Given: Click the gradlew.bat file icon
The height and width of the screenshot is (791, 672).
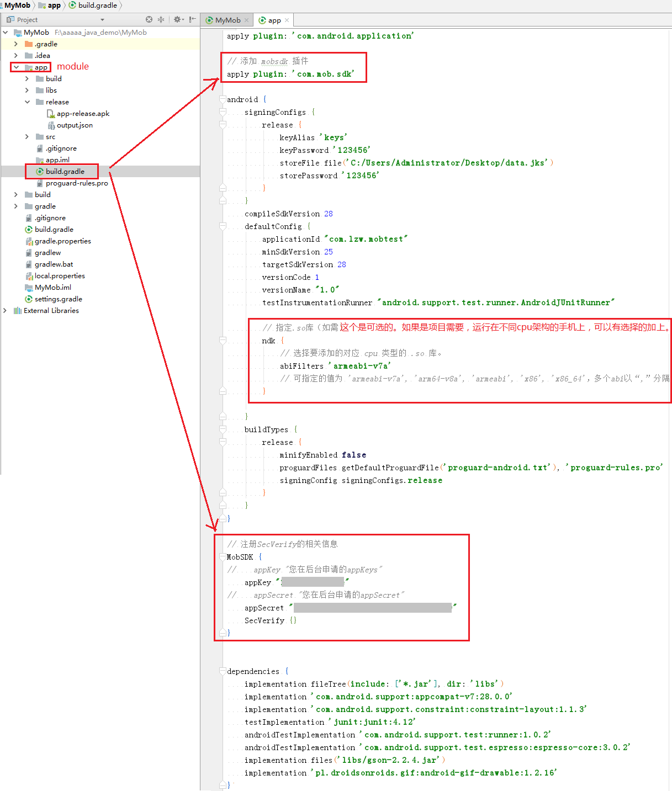Looking at the screenshot, I should tap(29, 264).
